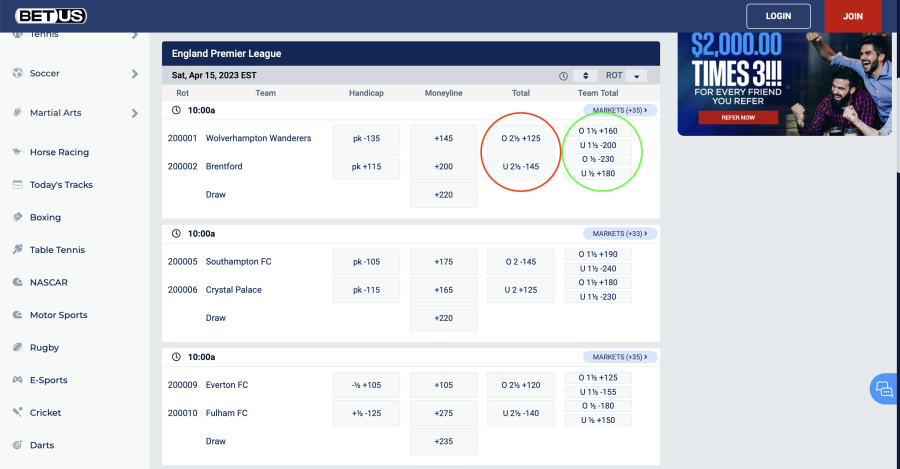This screenshot has height=469, width=900.
Task: Select total U 2 +125
Action: [521, 290]
